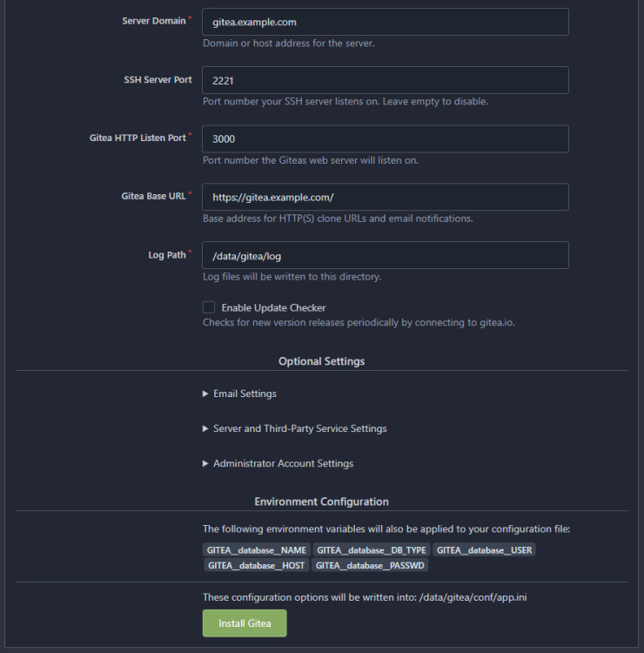Click the Server Domain label

click(x=154, y=20)
